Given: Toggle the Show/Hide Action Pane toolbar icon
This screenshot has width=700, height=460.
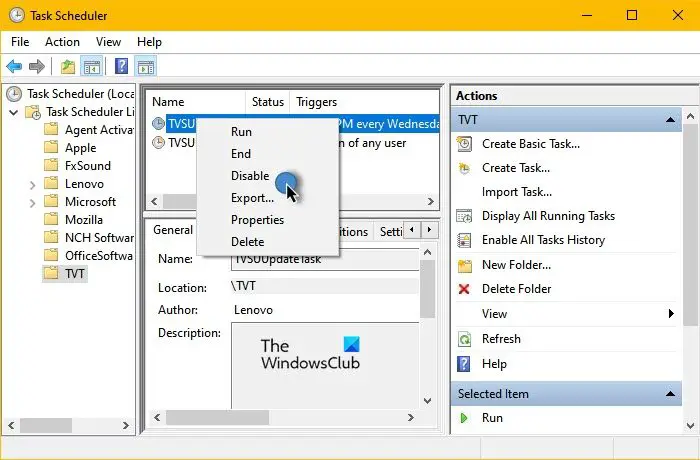Looking at the screenshot, I should click(x=146, y=67).
